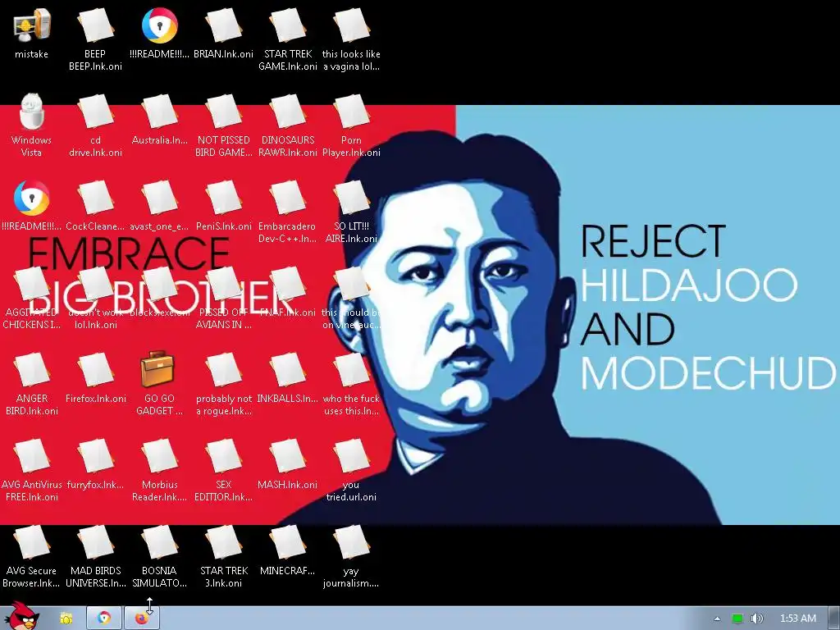Click the green tray icon

(737, 619)
